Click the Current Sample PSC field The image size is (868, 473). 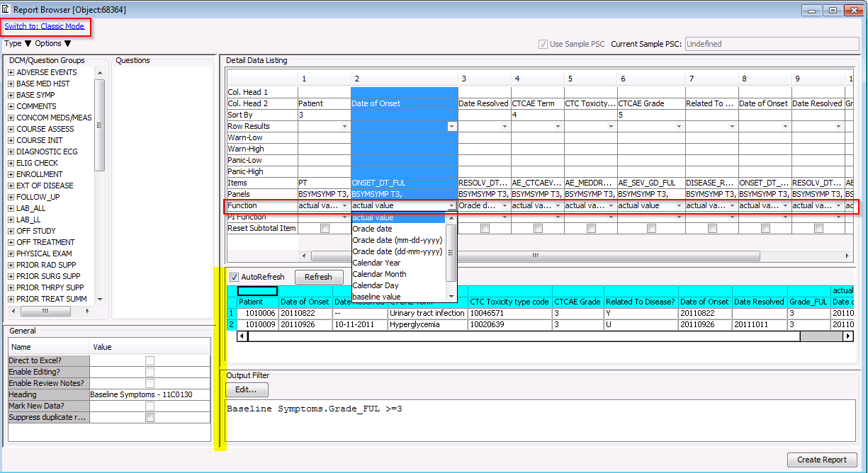(x=772, y=44)
